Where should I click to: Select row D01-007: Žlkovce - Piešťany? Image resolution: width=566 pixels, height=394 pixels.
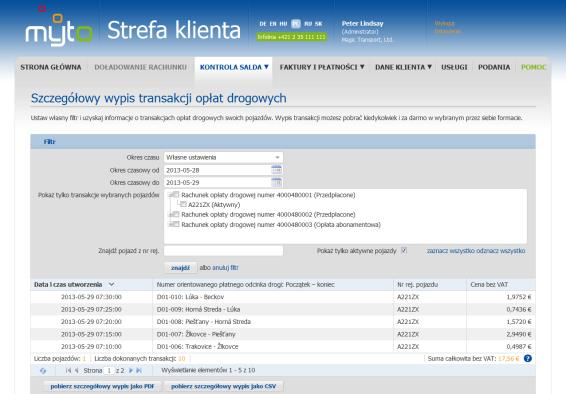click(x=283, y=334)
